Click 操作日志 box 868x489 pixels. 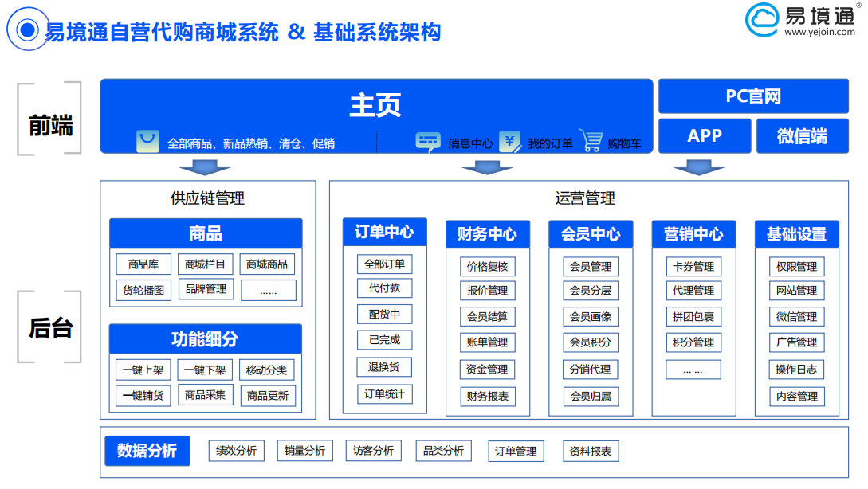796,369
